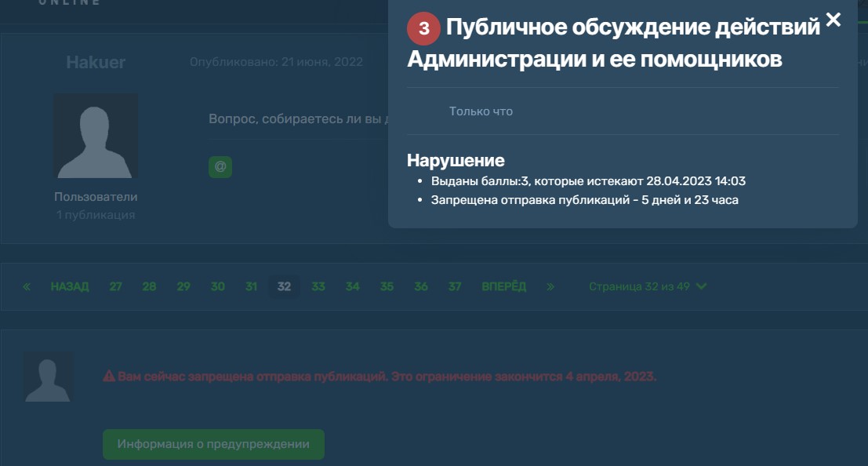The height and width of the screenshot is (466, 868).
Task: Jump to the first page using the « icon
Action: (25, 286)
